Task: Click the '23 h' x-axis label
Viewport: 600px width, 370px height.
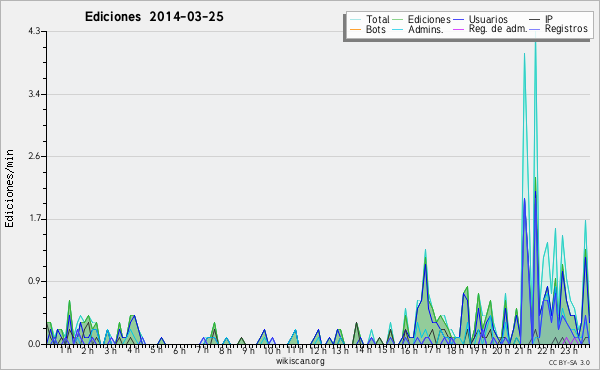Action: pos(569,350)
